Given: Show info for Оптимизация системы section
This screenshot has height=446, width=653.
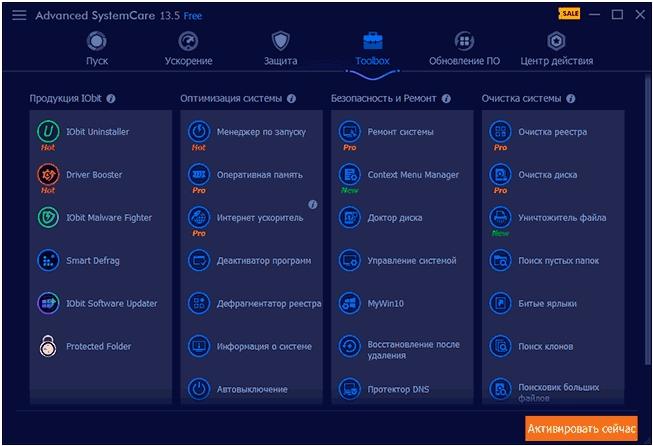Looking at the screenshot, I should [292, 99].
